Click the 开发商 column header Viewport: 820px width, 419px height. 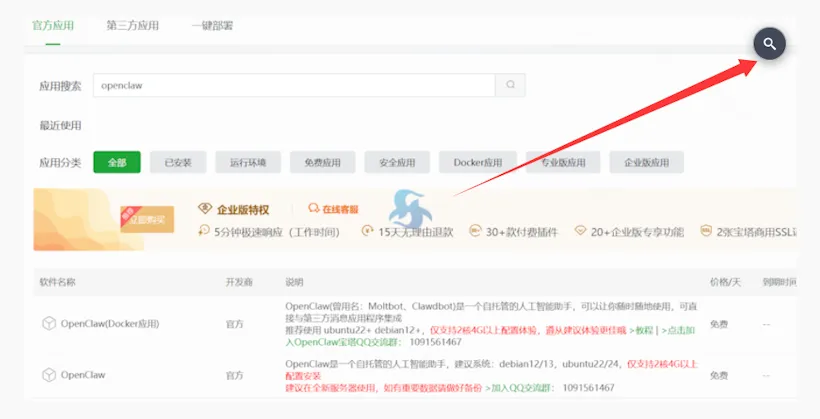point(239,282)
